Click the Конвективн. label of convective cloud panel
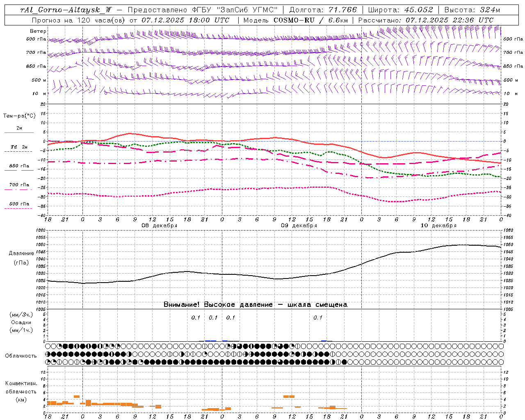 pos(21,383)
